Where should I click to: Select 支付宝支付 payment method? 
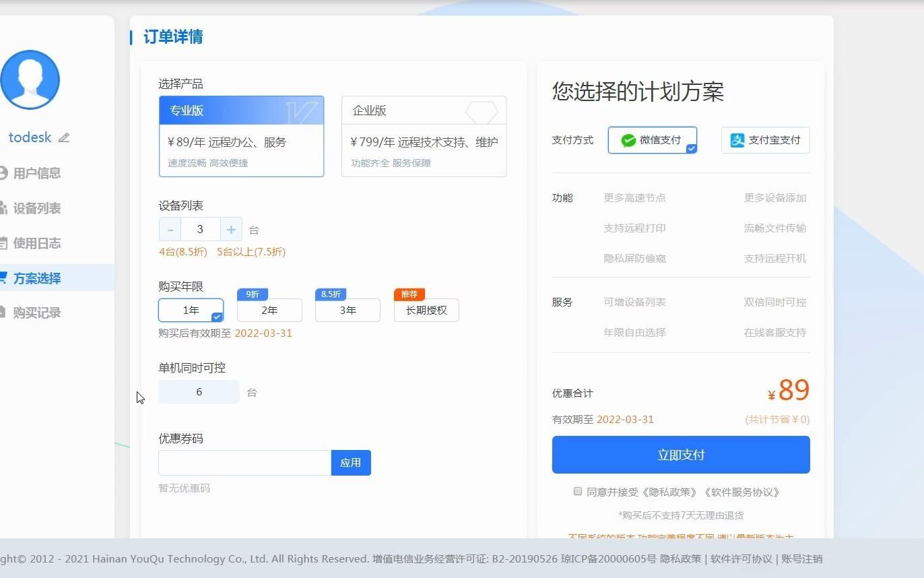(x=765, y=140)
